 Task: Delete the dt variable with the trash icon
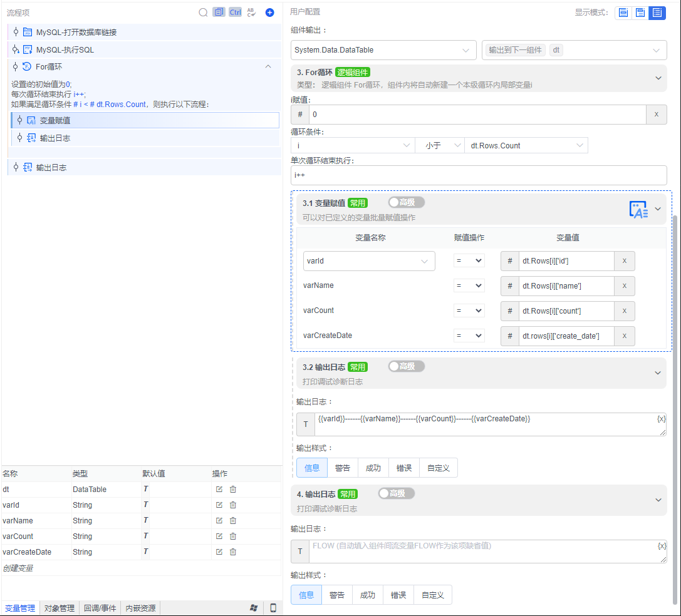pos(233,490)
